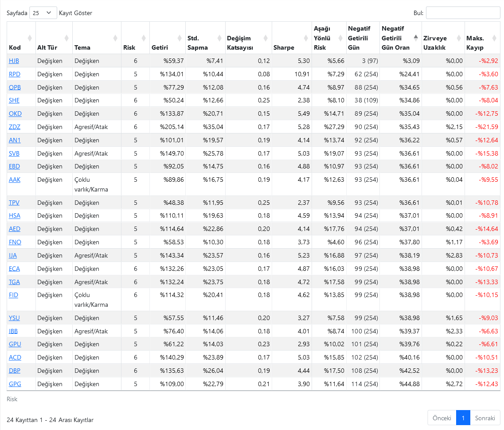This screenshot has height=430, width=504.
Task: Sort table by Tema column
Action: click(x=97, y=38)
